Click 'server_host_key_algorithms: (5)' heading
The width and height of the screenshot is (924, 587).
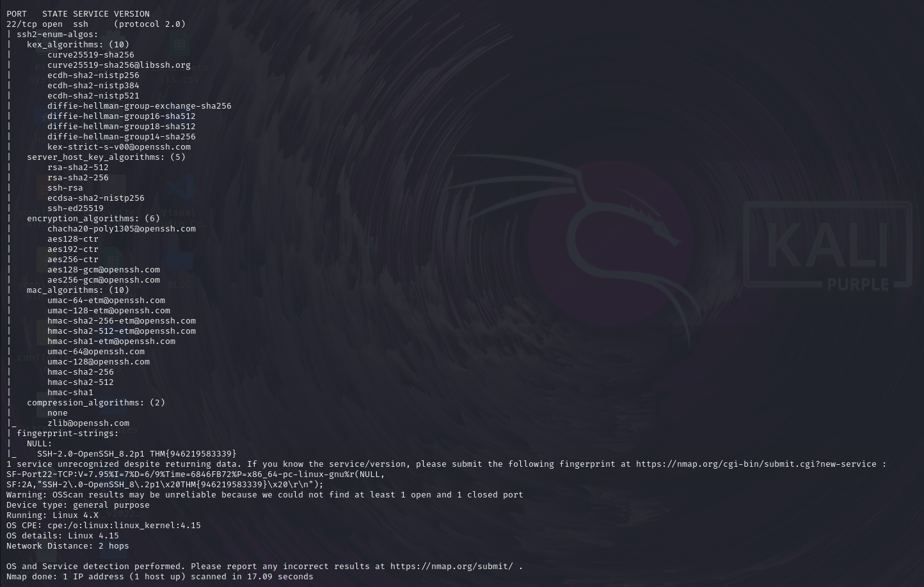[x=106, y=157]
